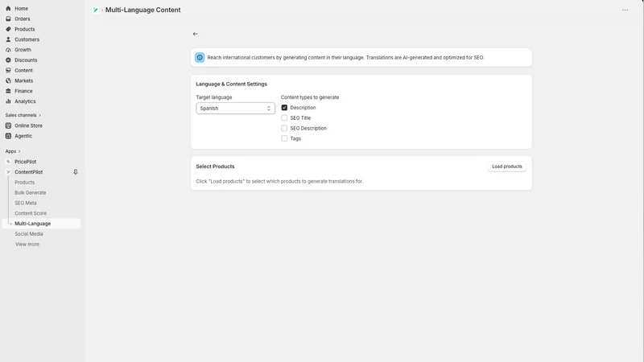Click the Agentic channel icon
The height and width of the screenshot is (362, 644).
pyautogui.click(x=8, y=136)
